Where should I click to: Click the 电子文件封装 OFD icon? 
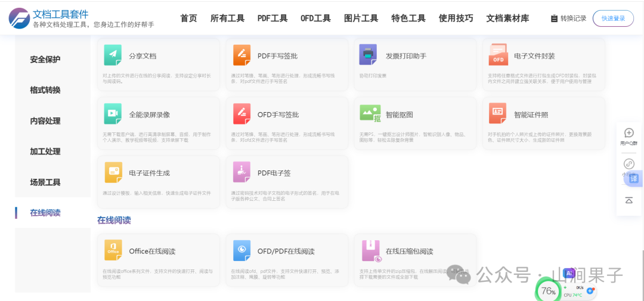click(498, 55)
